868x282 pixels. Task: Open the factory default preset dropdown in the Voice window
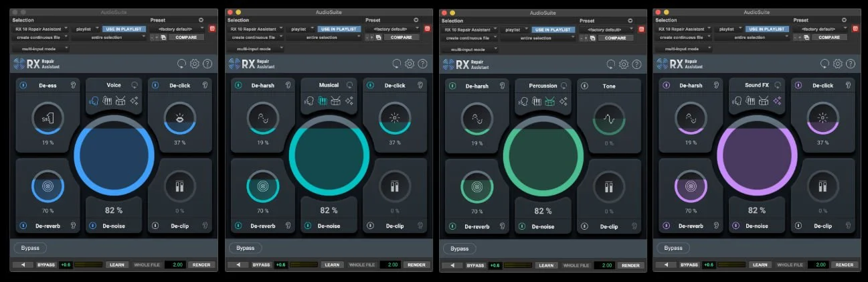pos(177,29)
